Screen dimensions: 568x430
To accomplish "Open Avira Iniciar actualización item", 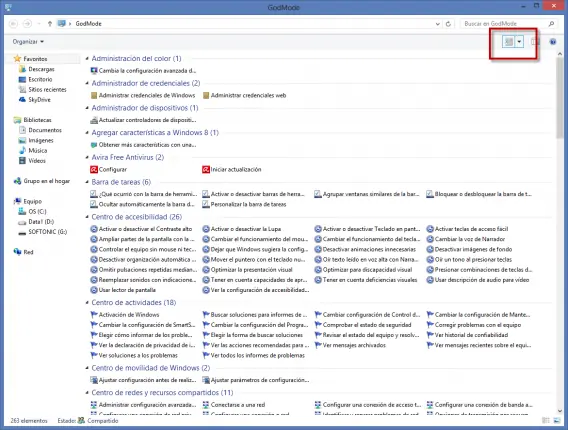I will click(x=232, y=169).
